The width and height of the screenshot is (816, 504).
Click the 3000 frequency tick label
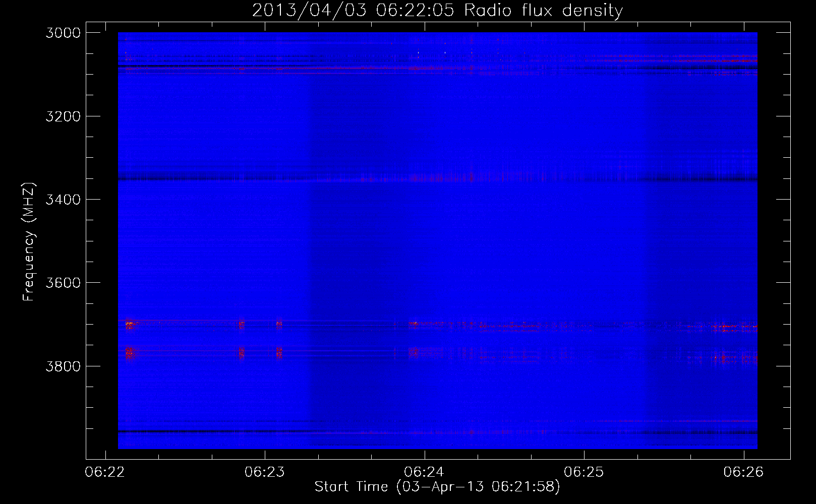pyautogui.click(x=63, y=33)
